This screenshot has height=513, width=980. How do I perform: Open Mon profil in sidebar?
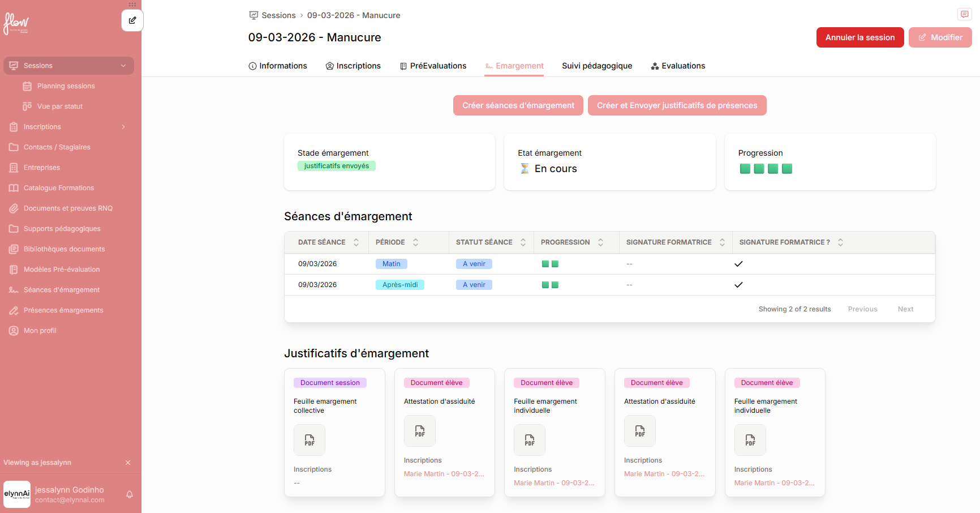click(x=40, y=331)
